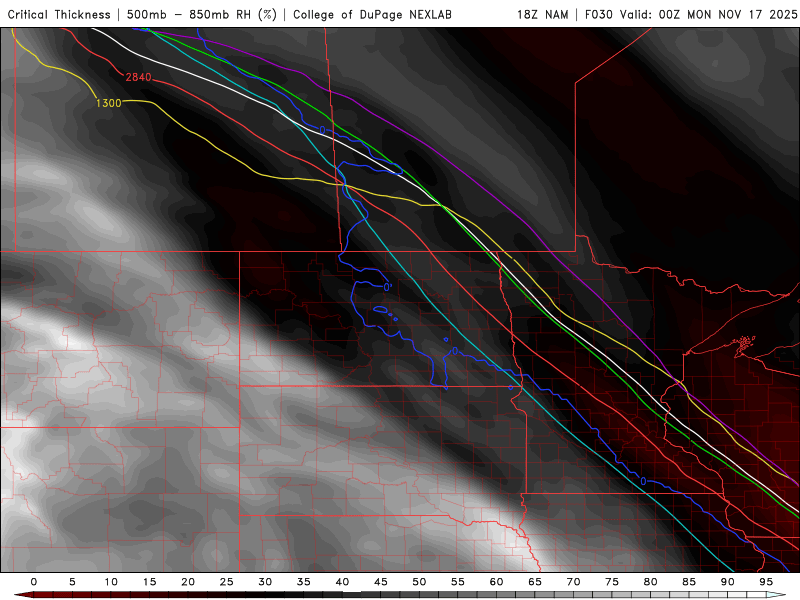Click the color scale tick label "30"
The width and height of the screenshot is (800, 600).
265,582
